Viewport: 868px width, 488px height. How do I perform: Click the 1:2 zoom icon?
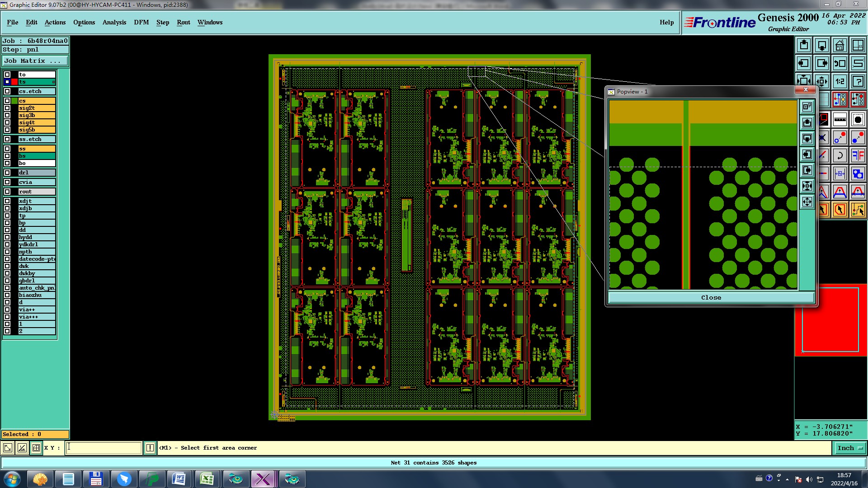pyautogui.click(x=840, y=81)
